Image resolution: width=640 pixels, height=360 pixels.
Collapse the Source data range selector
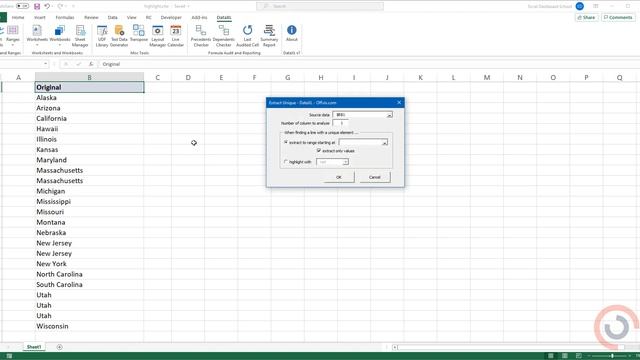(x=389, y=115)
